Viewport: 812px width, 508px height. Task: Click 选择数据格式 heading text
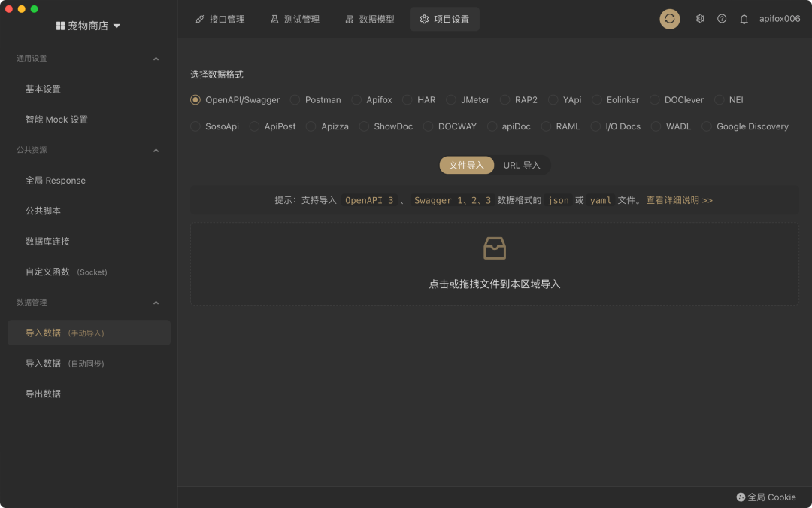pos(217,75)
